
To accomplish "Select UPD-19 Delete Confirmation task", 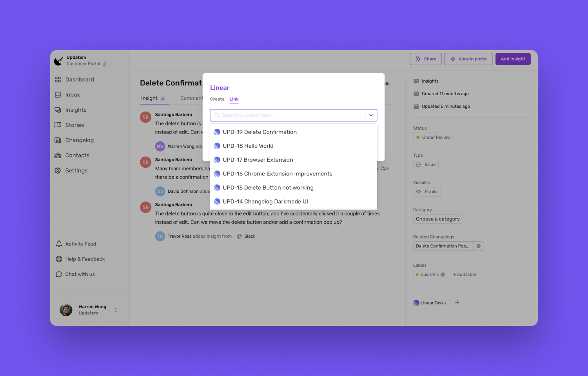I will pos(294,132).
